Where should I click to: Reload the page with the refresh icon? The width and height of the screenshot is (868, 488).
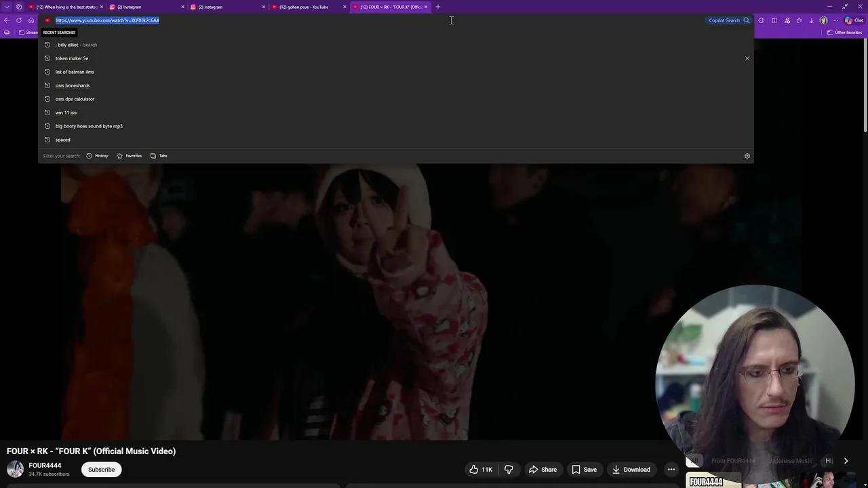19,20
